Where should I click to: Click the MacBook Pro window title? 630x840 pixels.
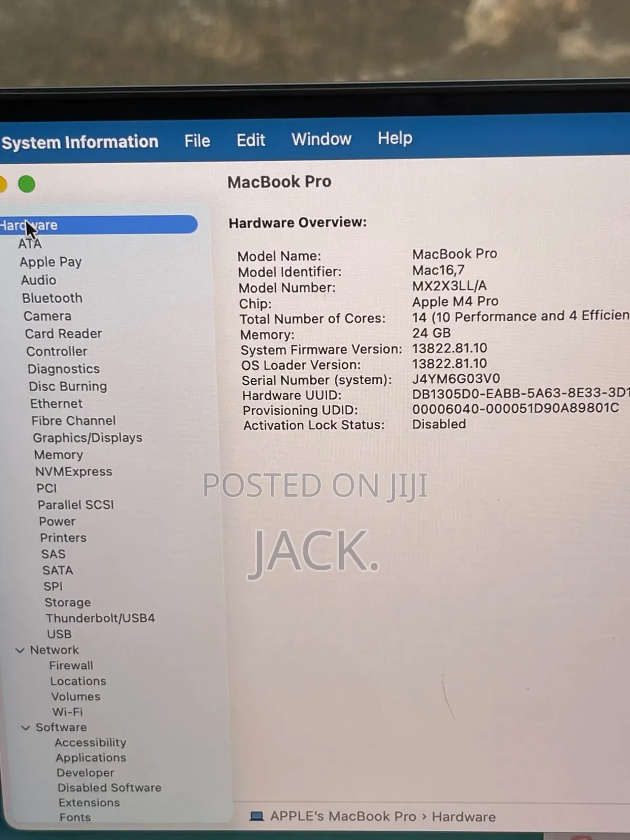click(279, 182)
